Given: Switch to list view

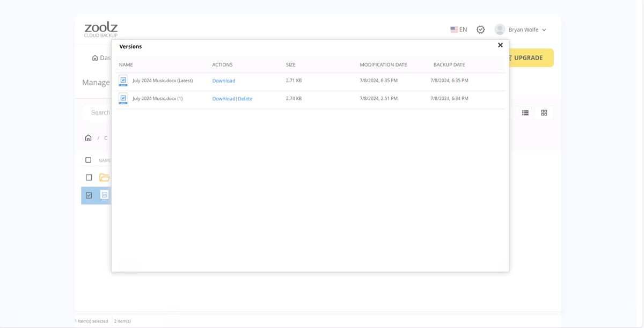Looking at the screenshot, I should click(525, 112).
